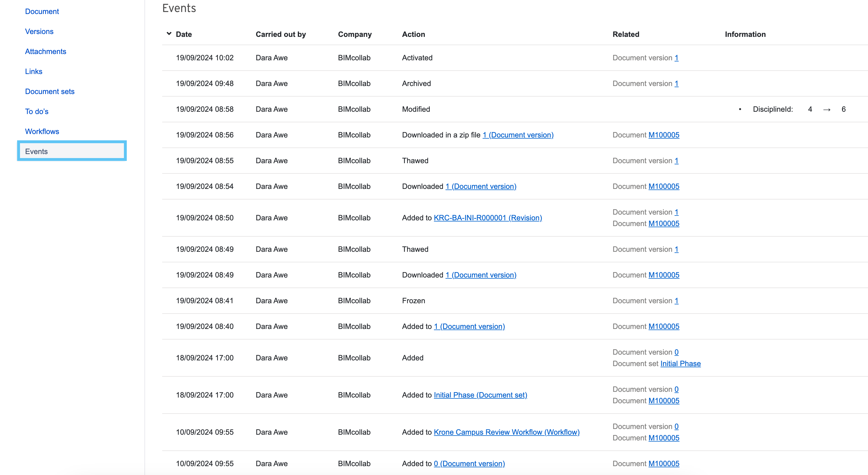Open the Initial Phase document set link in the Added row
Viewport: 868px width, 475px height.
680,363
